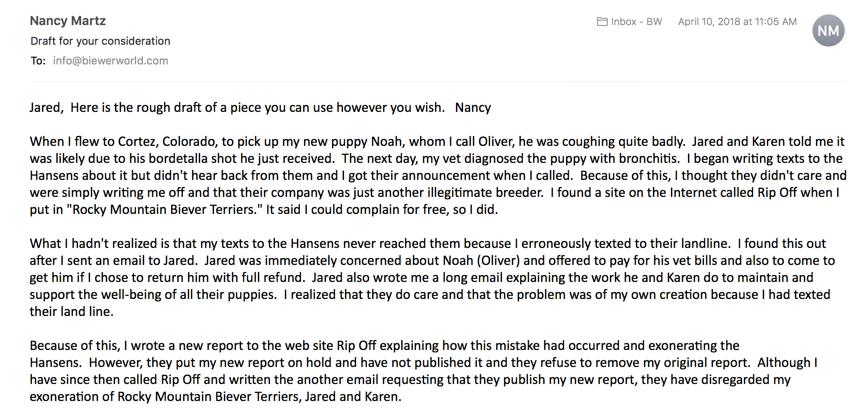This screenshot has width=868, height=418.
Task: Click the April 10, 2018 timestamp
Action: coord(737,21)
